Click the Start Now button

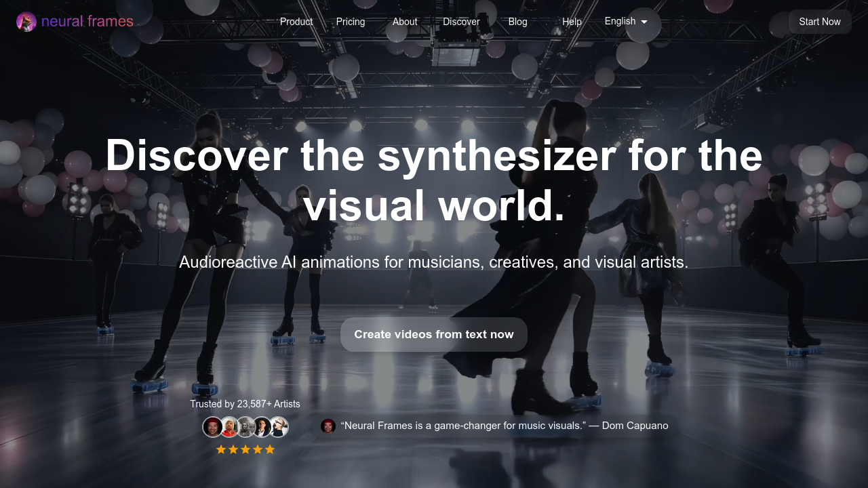click(819, 22)
